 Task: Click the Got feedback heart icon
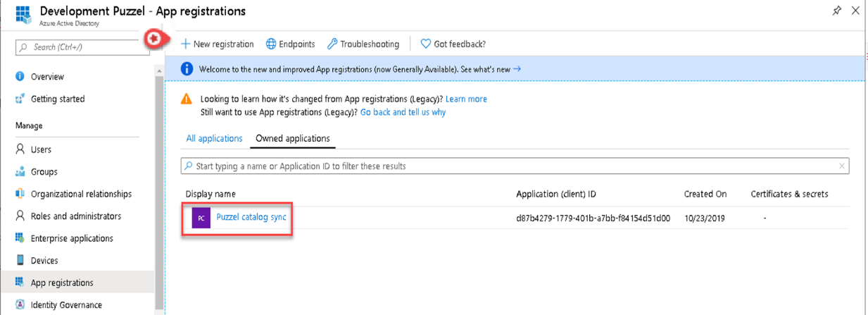425,44
